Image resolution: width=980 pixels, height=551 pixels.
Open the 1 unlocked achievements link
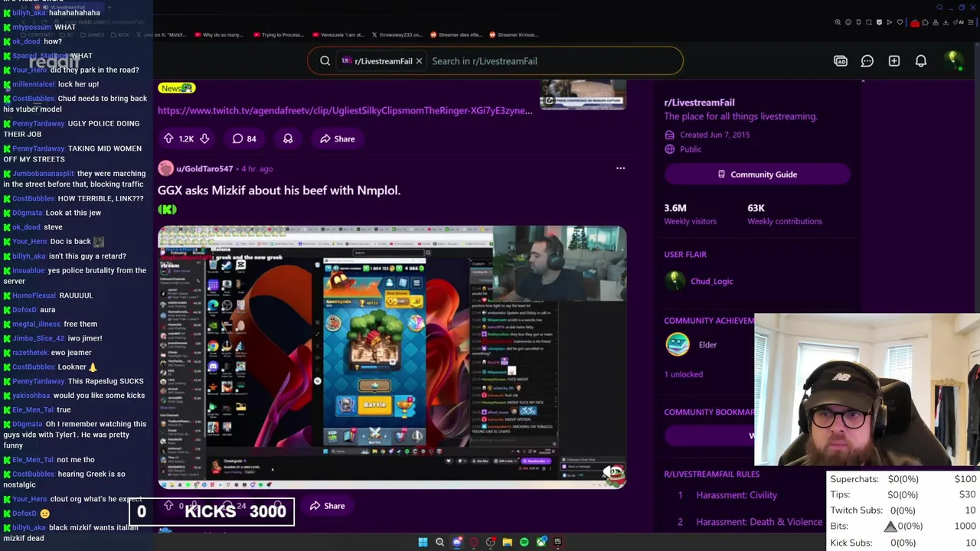click(683, 374)
